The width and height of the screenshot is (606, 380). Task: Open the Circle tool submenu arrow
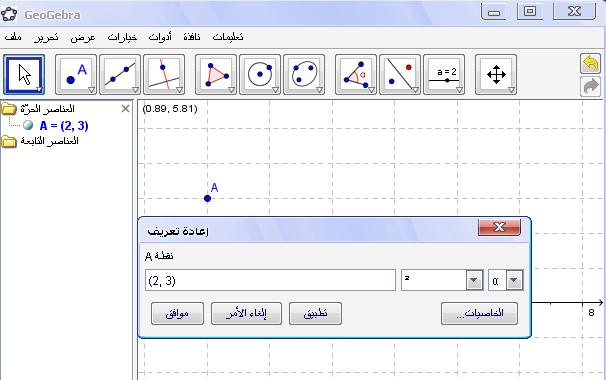(276, 90)
